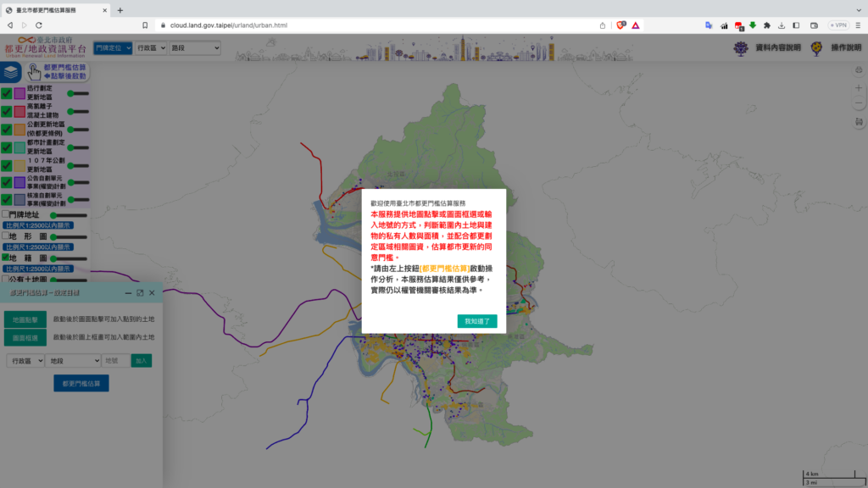Screen dimensions: 868x488
Task: Open the Google Translate extension icon
Action: (x=709, y=25)
